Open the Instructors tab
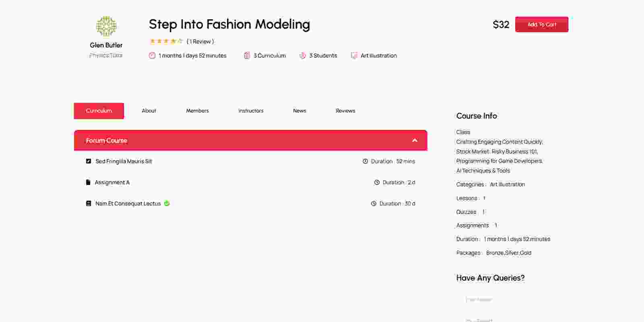Screen dimensions: 644x322 (251, 111)
